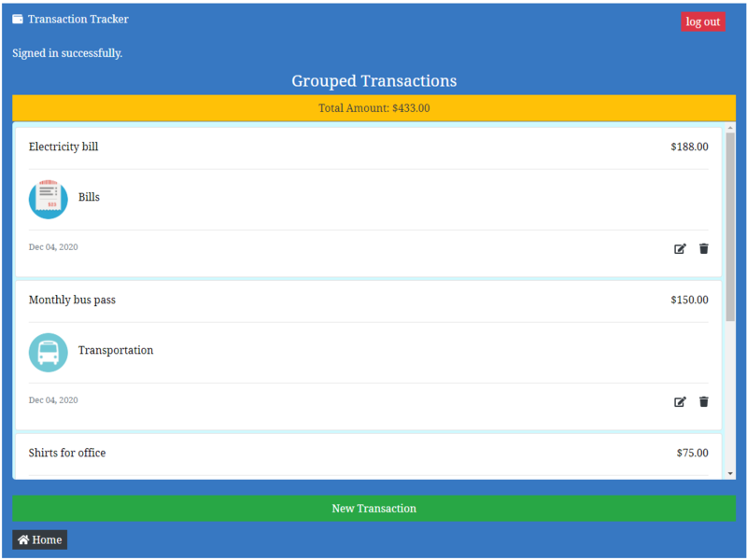Image resolution: width=747 pixels, height=560 pixels.
Task: Click the scrollbar down arrow in transactions list
Action: [x=730, y=474]
